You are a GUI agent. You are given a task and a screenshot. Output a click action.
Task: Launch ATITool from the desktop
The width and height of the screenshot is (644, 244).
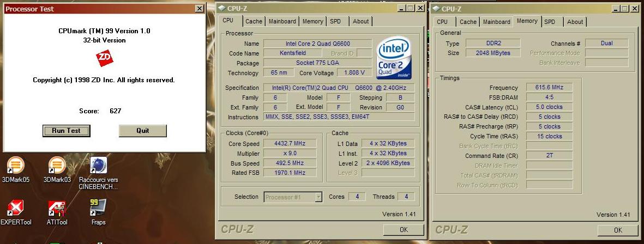(x=57, y=212)
